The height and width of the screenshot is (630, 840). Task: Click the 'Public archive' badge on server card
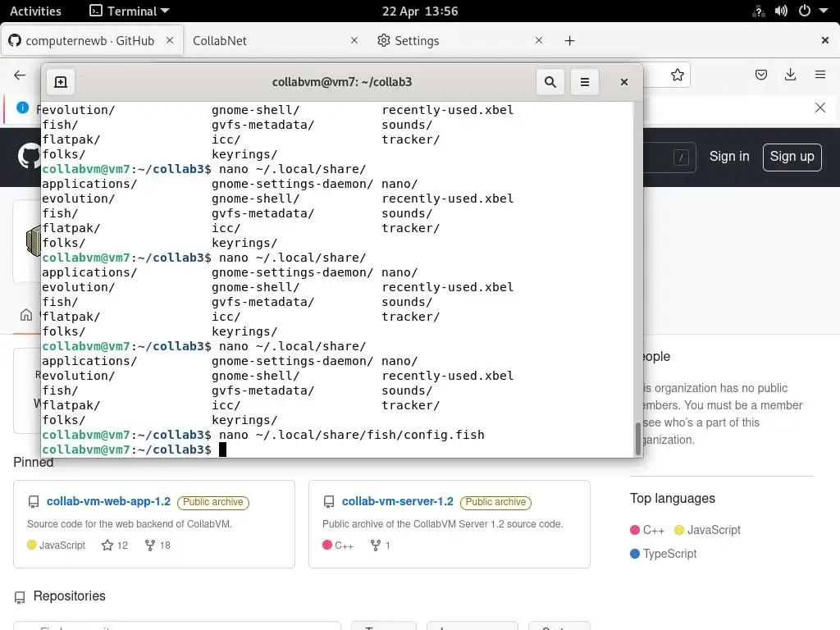pos(495,502)
